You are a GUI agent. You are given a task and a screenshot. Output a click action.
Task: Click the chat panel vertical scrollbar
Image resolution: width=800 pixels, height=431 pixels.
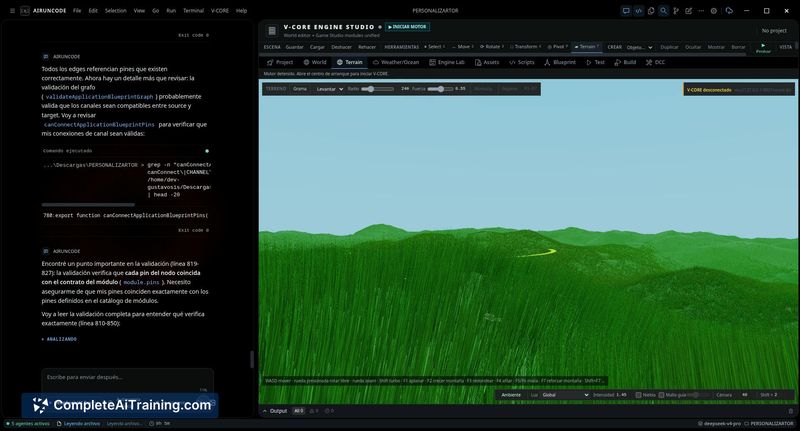252,359
